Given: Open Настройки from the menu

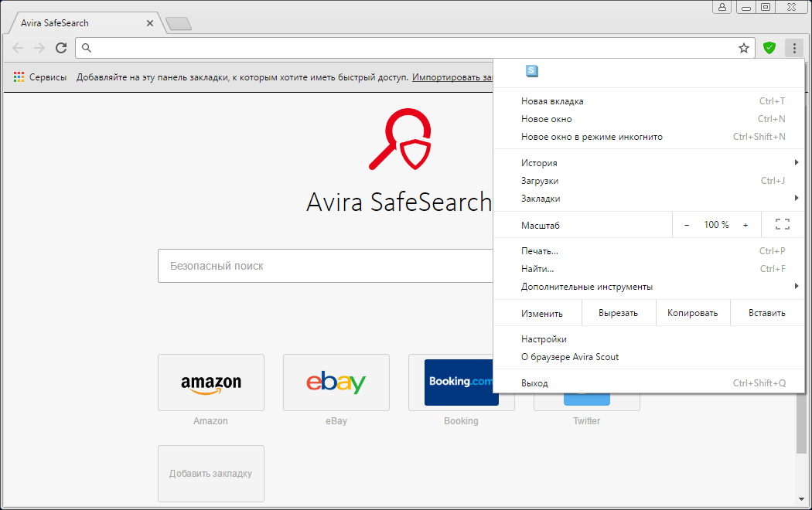Looking at the screenshot, I should [x=650, y=339].
